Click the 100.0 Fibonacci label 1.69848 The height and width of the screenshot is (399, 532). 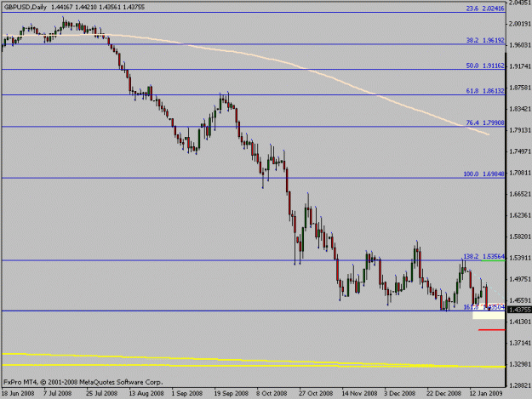(484, 174)
